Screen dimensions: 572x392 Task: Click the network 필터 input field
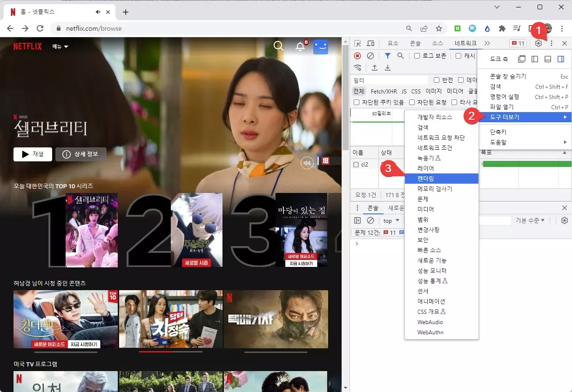(390, 80)
